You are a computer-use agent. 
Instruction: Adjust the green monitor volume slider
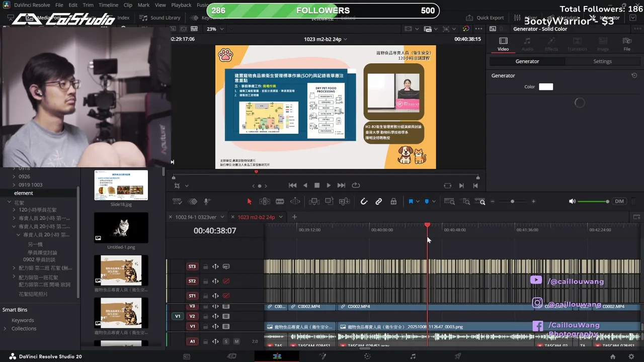click(594, 202)
